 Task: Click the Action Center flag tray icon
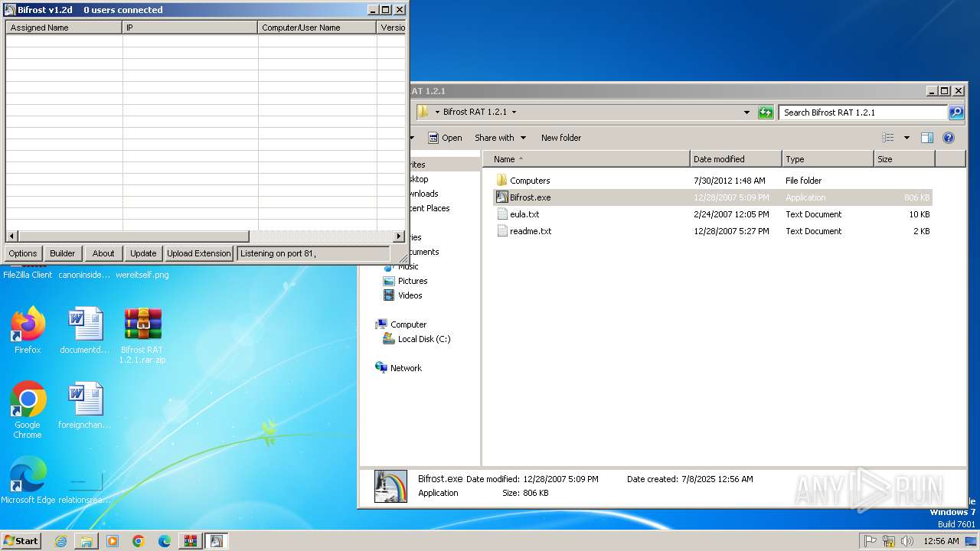click(x=871, y=541)
